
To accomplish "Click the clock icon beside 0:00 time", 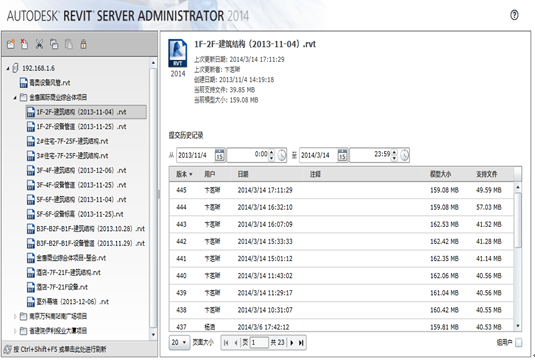I will pyautogui.click(x=281, y=155).
